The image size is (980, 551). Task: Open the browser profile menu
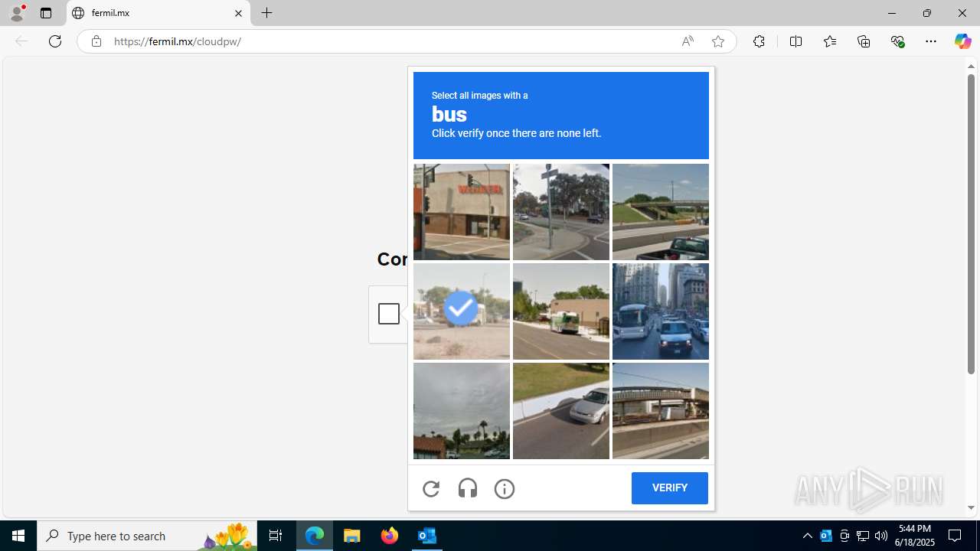coord(17,13)
